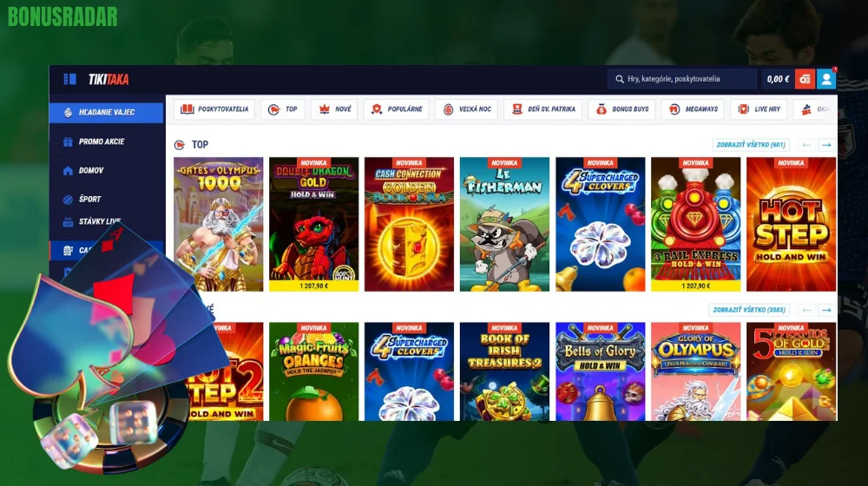
Task: Click Zobraziť všetko (601) in TOP section
Action: [750, 145]
